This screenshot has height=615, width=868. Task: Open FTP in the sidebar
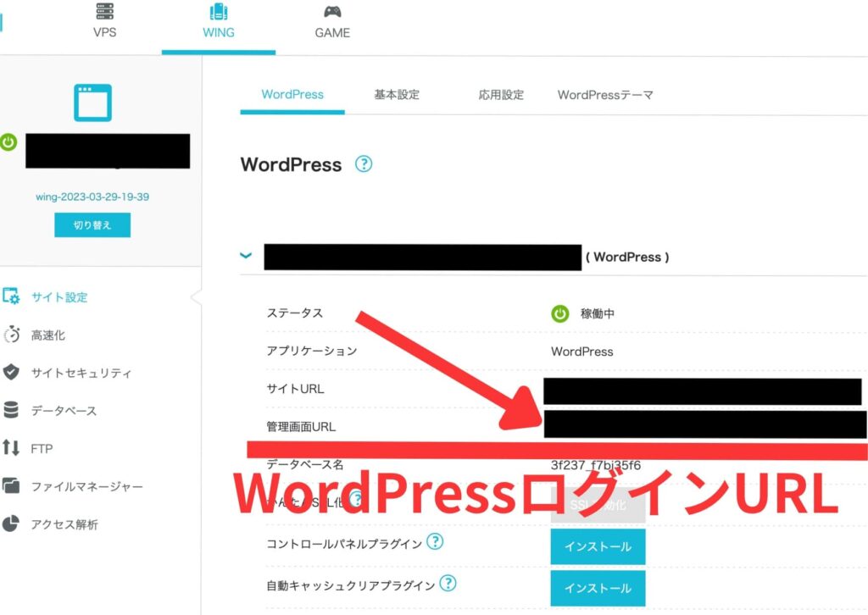(x=42, y=448)
